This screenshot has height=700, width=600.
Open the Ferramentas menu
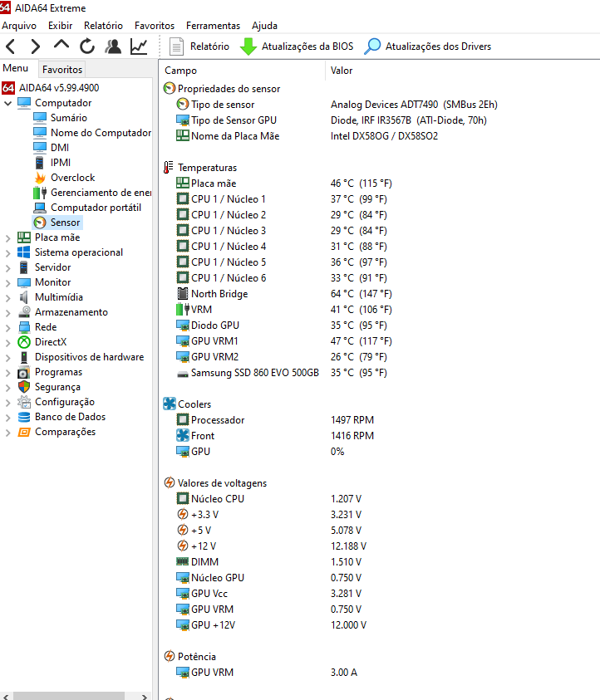pyautogui.click(x=213, y=26)
